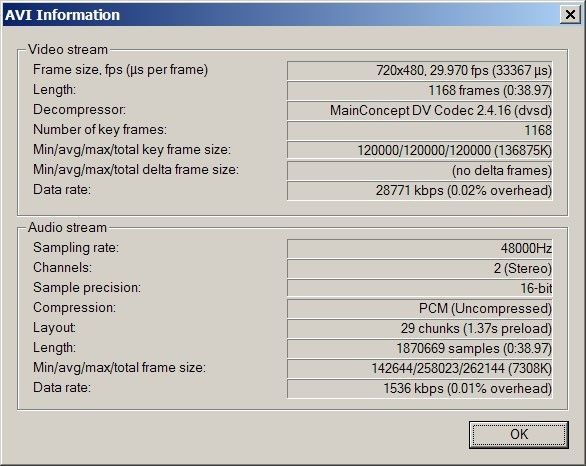
Task: Click the Video stream group label
Action: (x=68, y=49)
